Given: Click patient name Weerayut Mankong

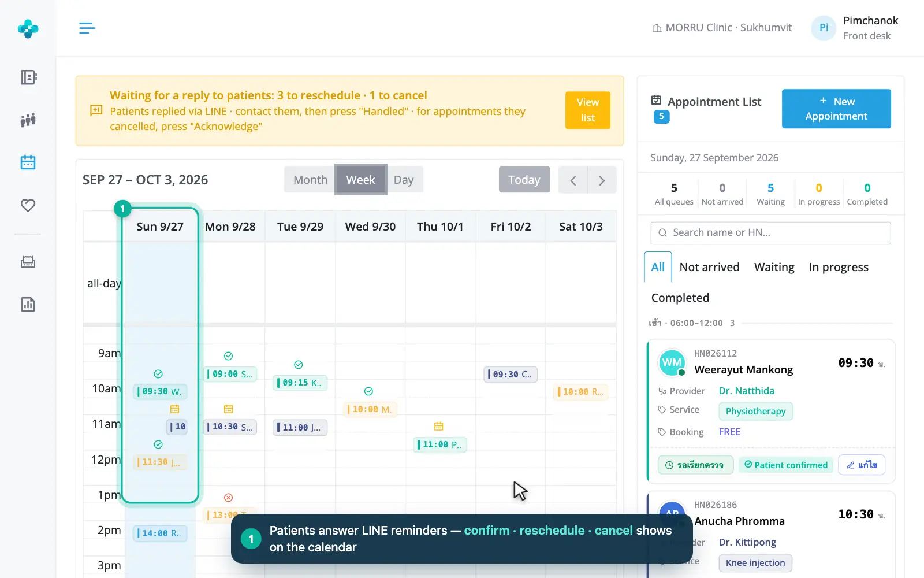Looking at the screenshot, I should [x=744, y=370].
